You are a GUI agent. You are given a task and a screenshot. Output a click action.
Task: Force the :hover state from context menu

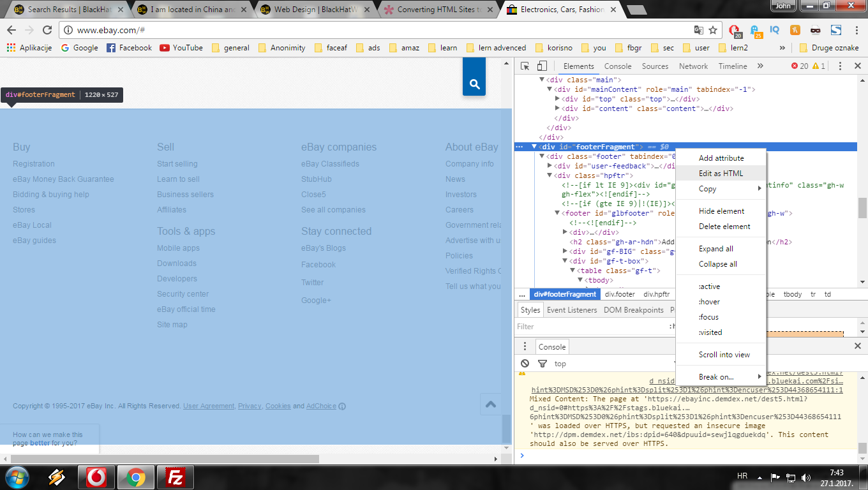[721, 302]
